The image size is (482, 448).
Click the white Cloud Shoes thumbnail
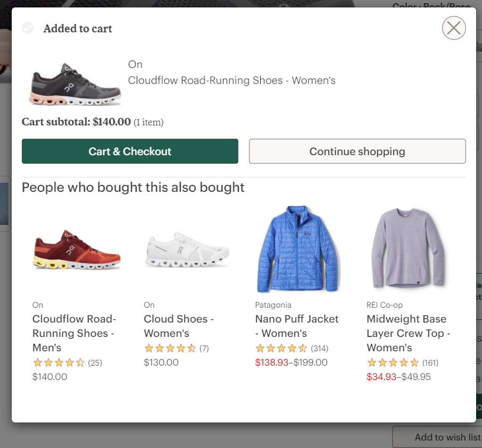click(x=188, y=250)
